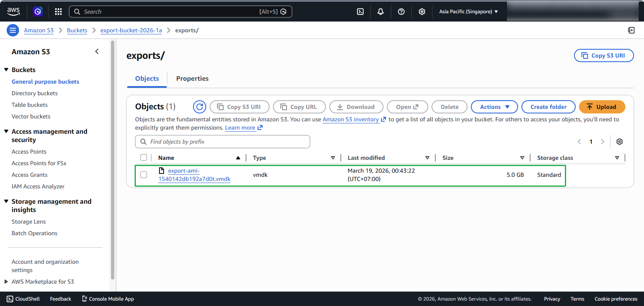644x306 pixels.
Task: Collapse Storage management and insights section
Action: tap(6, 202)
